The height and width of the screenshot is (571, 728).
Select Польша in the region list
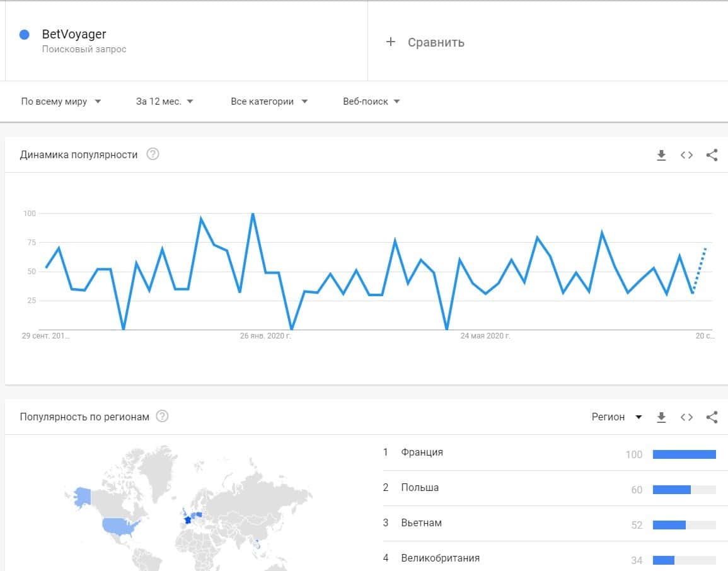pyautogui.click(x=420, y=488)
